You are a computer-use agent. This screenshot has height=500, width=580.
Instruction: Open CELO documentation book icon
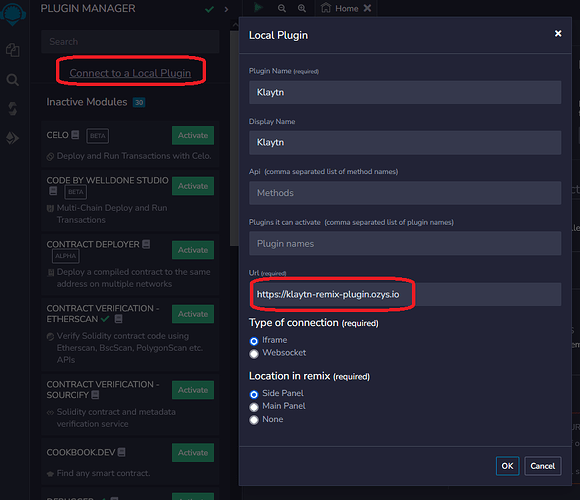point(75,135)
